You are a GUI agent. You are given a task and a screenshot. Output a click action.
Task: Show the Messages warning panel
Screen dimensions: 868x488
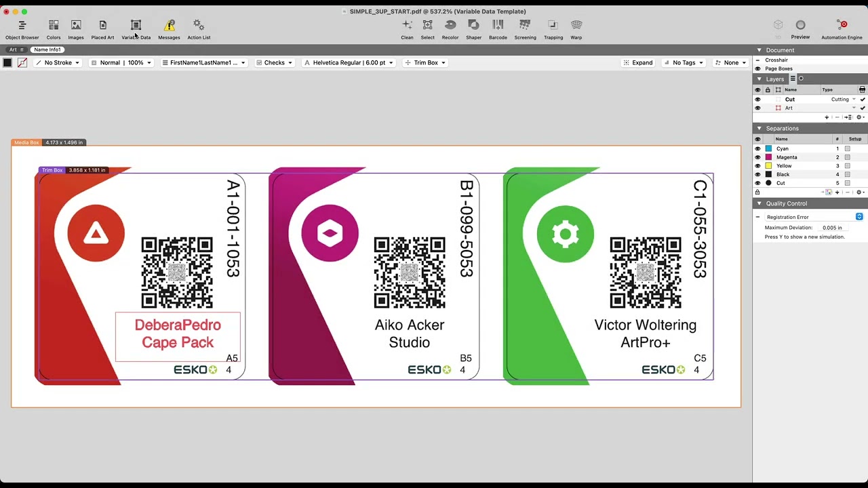(x=169, y=28)
